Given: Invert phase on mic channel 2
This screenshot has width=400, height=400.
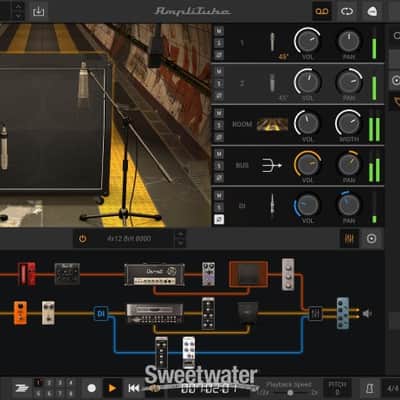Looking at the screenshot, I should click(x=219, y=96).
